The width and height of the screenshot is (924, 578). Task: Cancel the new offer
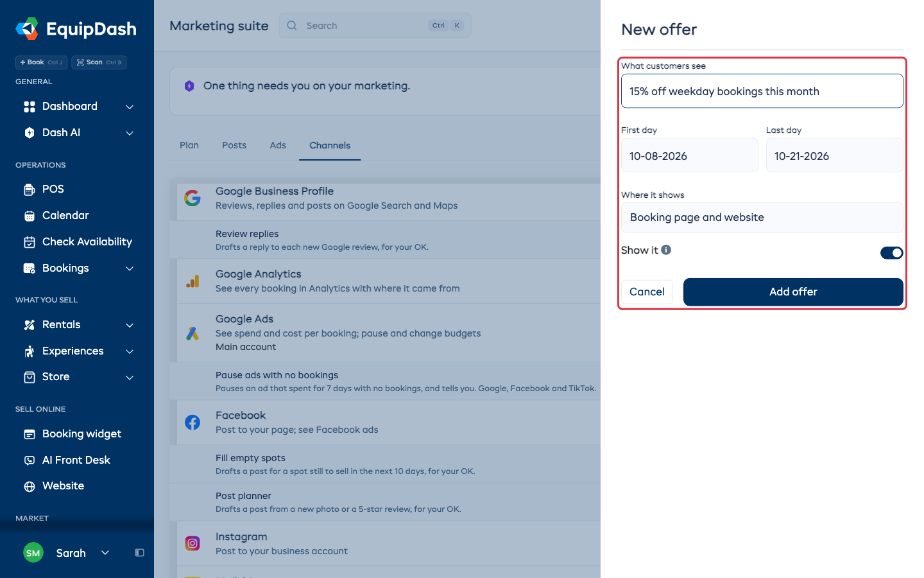(x=647, y=292)
